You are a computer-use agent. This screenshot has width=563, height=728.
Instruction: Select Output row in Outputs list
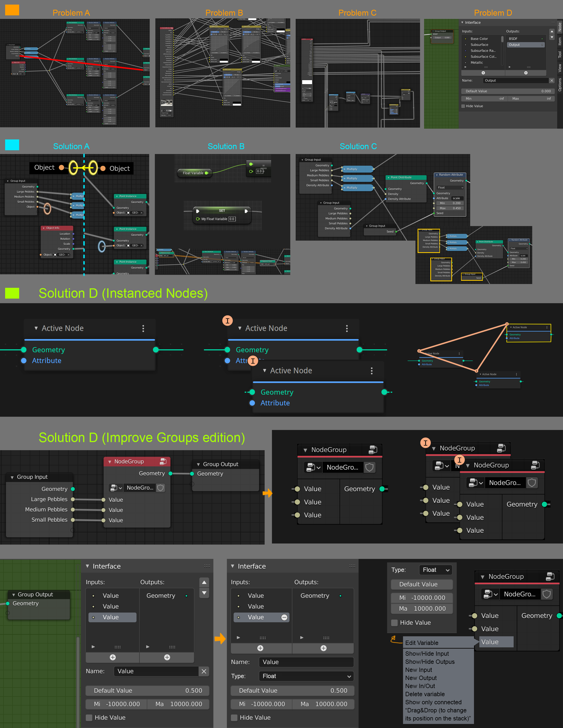click(x=526, y=45)
